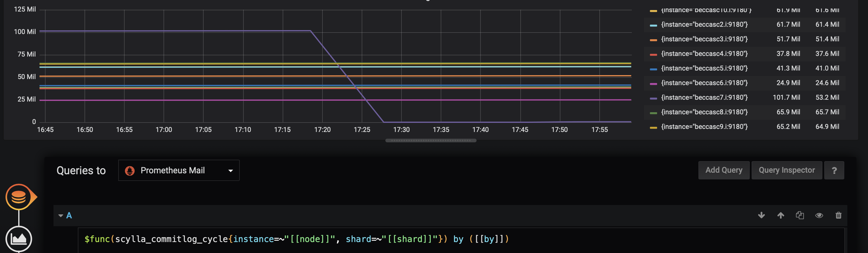
Task: Toggle series instance="beccasc8.i:9180" in legend
Action: pos(704,112)
